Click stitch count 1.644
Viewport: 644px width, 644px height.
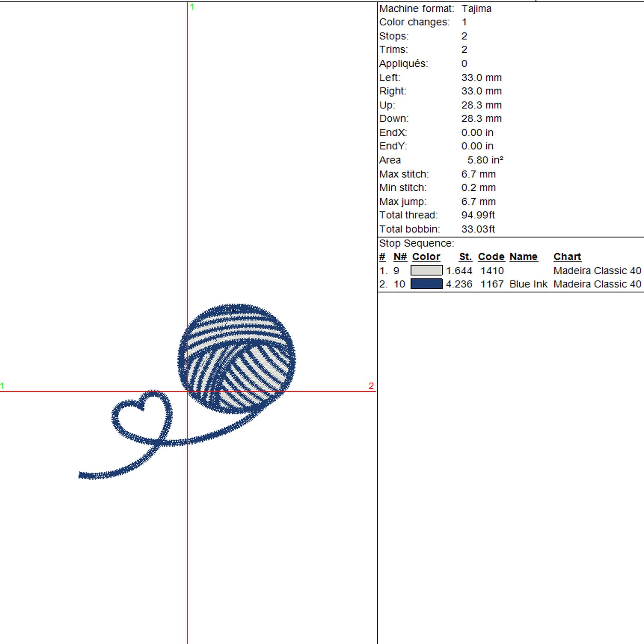[459, 271]
